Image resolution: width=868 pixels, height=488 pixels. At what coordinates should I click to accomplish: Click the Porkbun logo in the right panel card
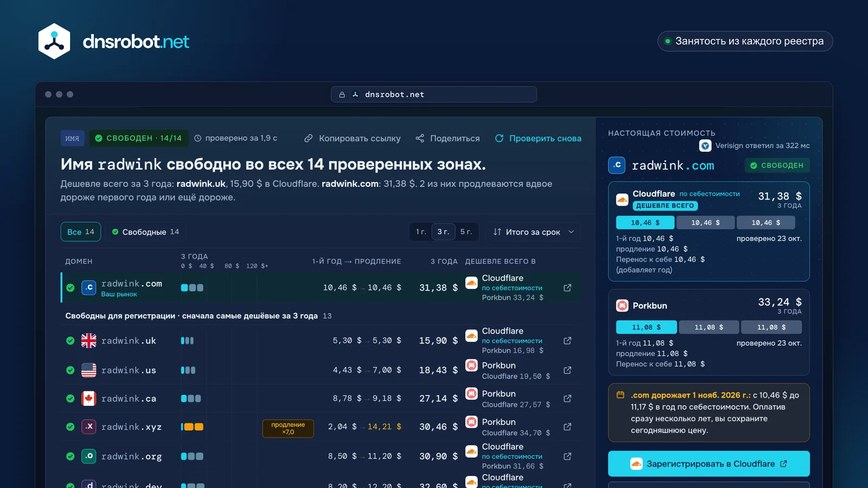[x=622, y=306]
